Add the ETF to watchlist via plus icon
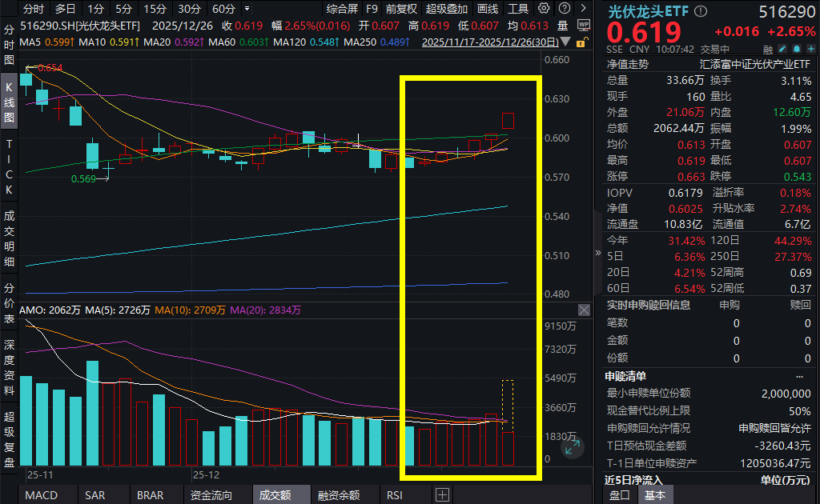 (810, 49)
